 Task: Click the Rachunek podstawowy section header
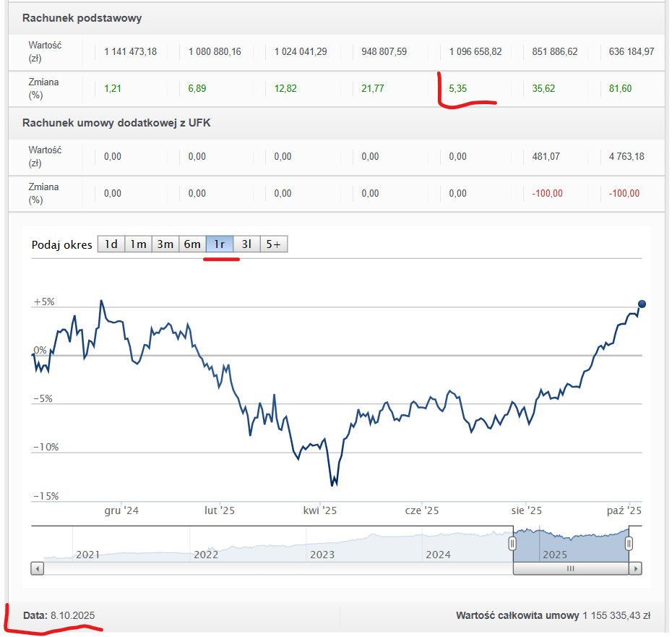click(x=82, y=18)
